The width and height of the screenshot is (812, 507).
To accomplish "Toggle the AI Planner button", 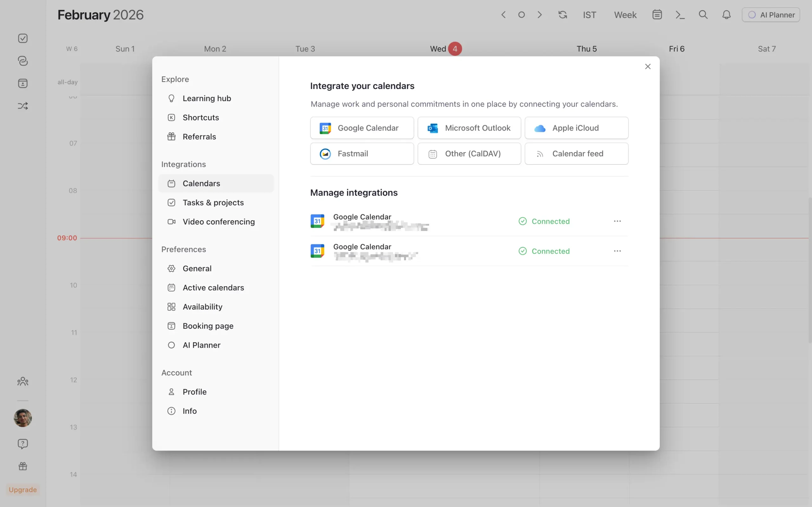I will pyautogui.click(x=771, y=15).
